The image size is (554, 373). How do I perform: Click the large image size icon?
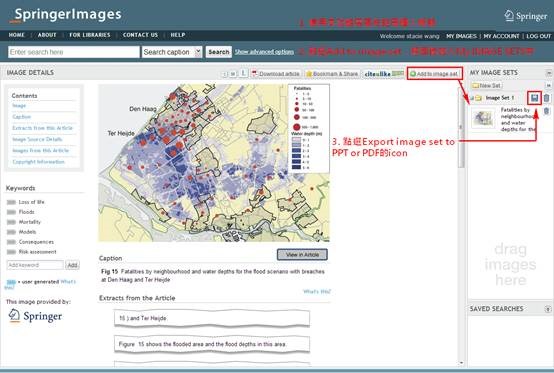coord(243,73)
